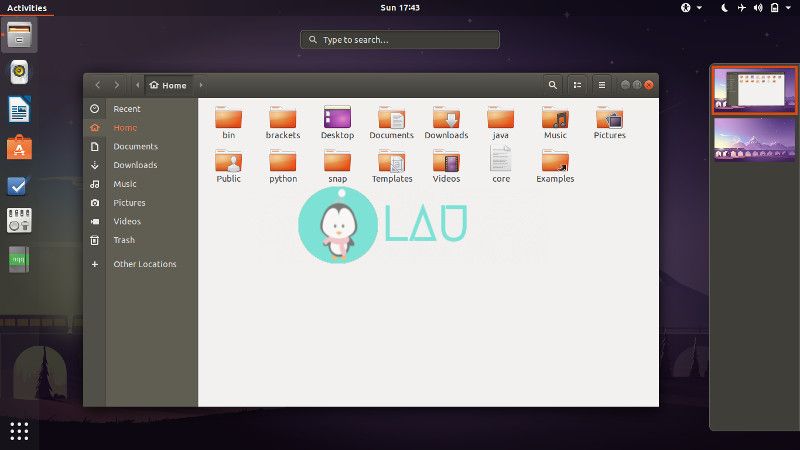Open Rhythmbox from the dock
800x450 pixels.
tap(19, 72)
